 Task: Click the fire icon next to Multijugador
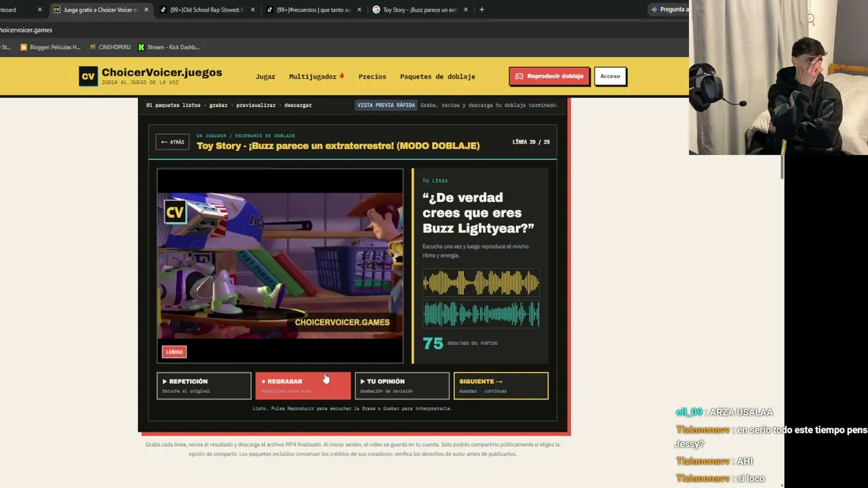tap(342, 76)
